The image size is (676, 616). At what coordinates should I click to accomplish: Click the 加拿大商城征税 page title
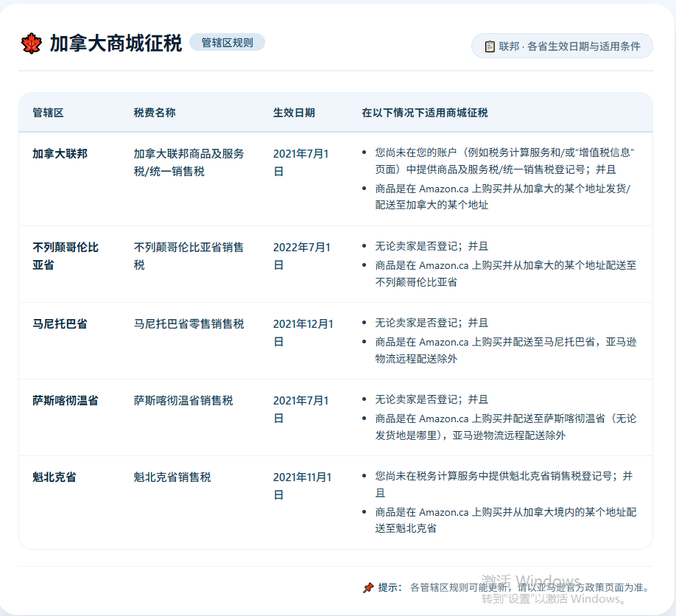(116, 43)
